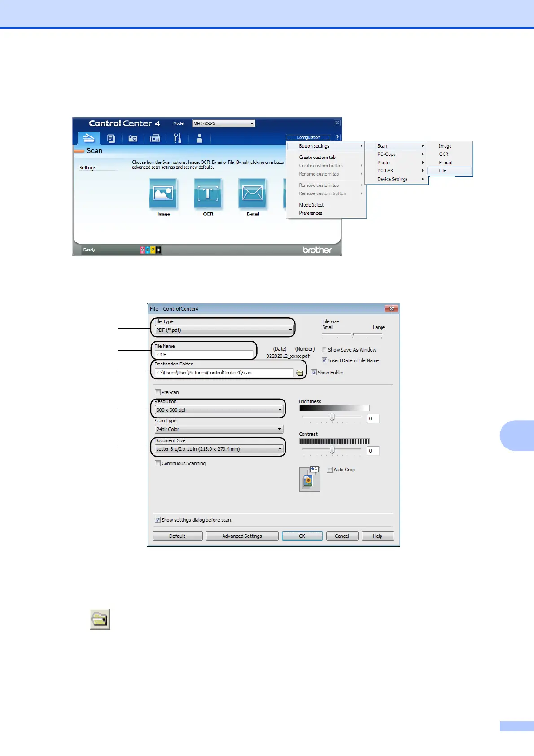The width and height of the screenshot is (534, 756).
Task: Enable Show Save As Window checkbox
Action: pyautogui.click(x=324, y=350)
